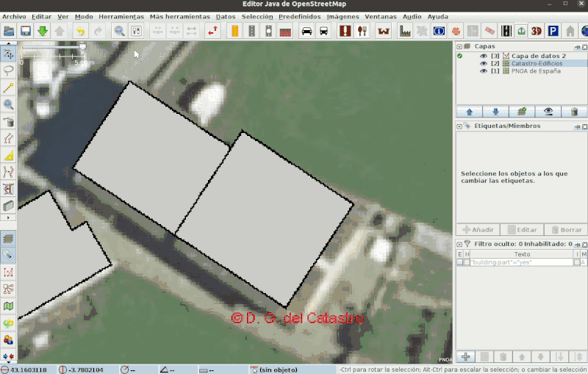Click the green Download data arrow
Viewport: 588px width, 374px height.
43,31
